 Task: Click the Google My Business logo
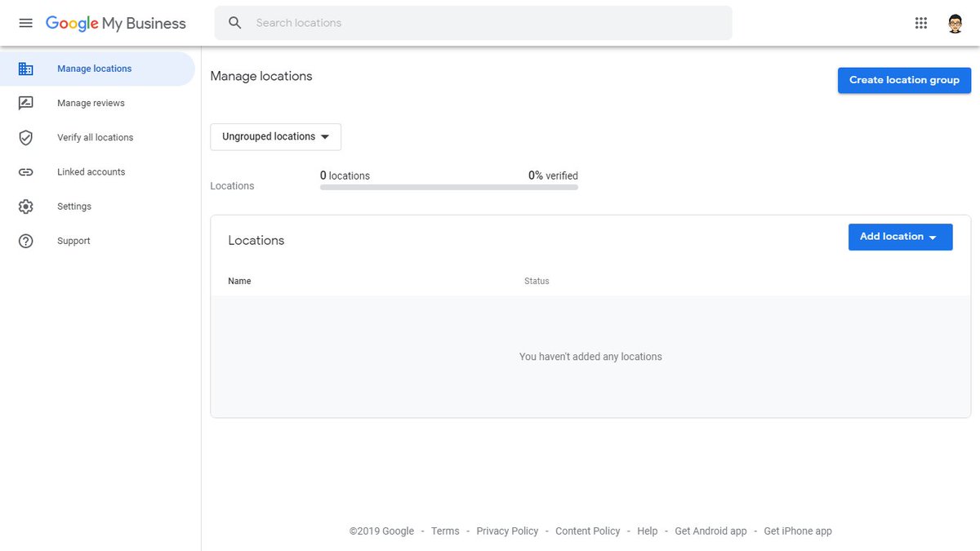(115, 24)
